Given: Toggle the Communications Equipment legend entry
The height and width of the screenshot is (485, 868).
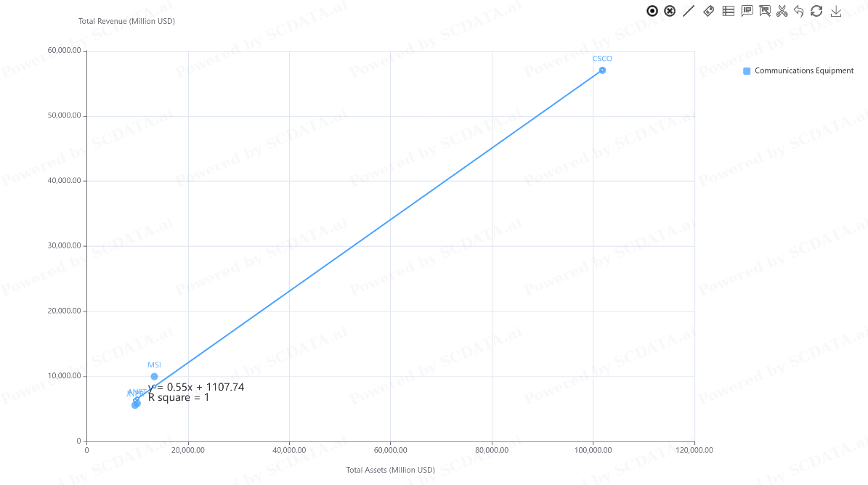Looking at the screenshot, I should coord(798,70).
